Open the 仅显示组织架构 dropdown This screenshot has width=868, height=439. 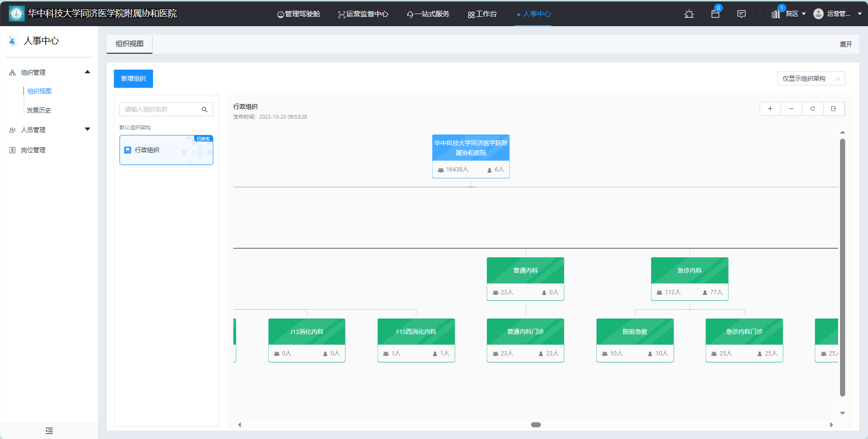(x=811, y=78)
